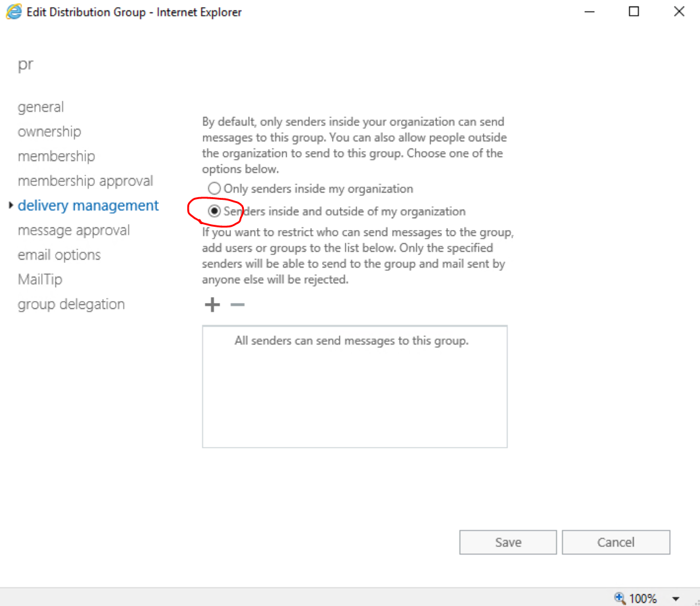Minimize the Edit Distribution Group window
This screenshot has width=700, height=606.
(590, 12)
